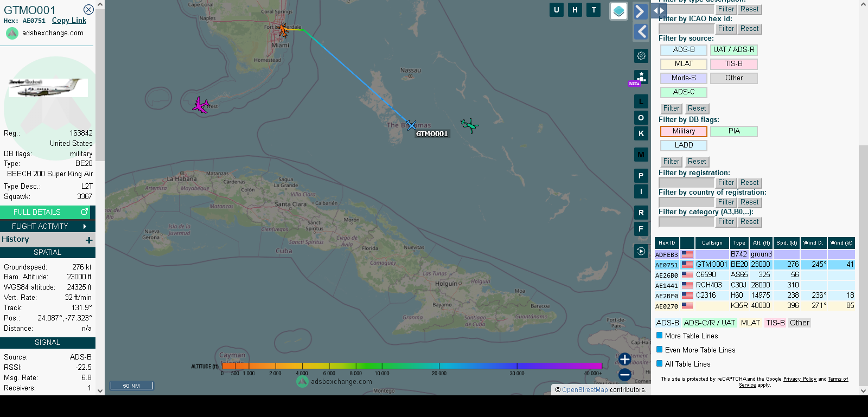This screenshot has width=868, height=417.
Task: Toggle the F map option button
Action: click(x=641, y=229)
